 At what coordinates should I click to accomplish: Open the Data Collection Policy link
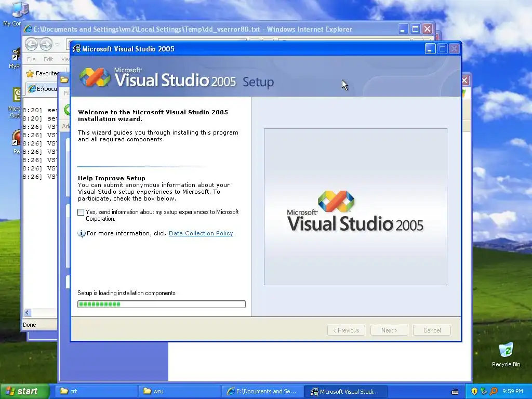tap(201, 233)
